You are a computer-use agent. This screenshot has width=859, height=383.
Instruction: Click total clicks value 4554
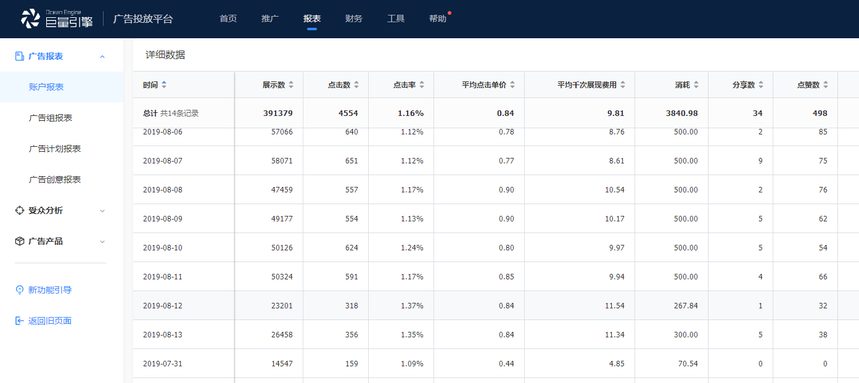point(348,114)
